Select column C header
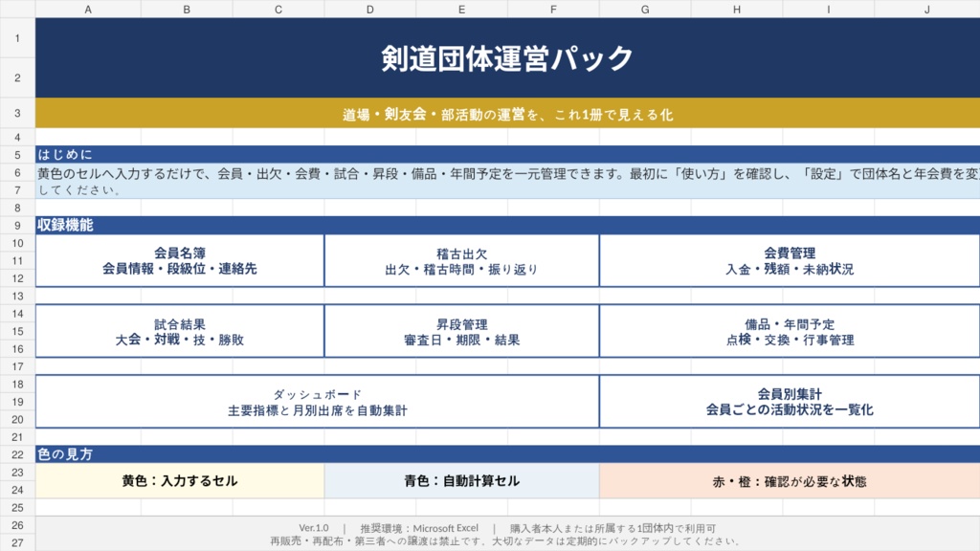Screen dimensions: 980x551 [278, 9]
